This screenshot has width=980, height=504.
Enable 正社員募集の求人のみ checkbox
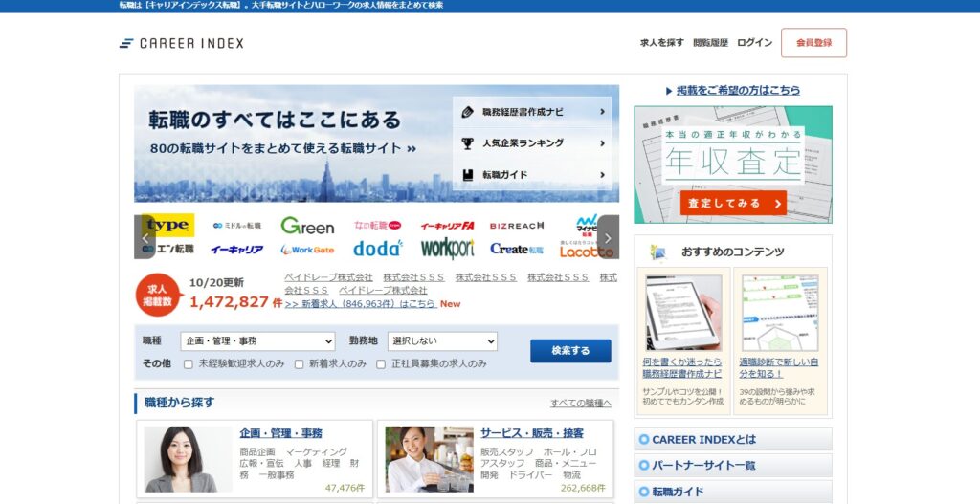tap(381, 364)
